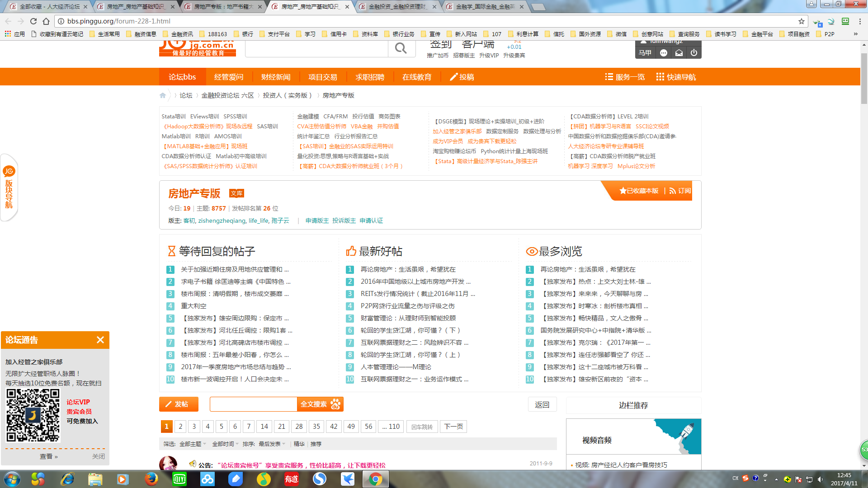Click the 发帖 new post button
Screen dimensions: 868x488
[x=179, y=404]
